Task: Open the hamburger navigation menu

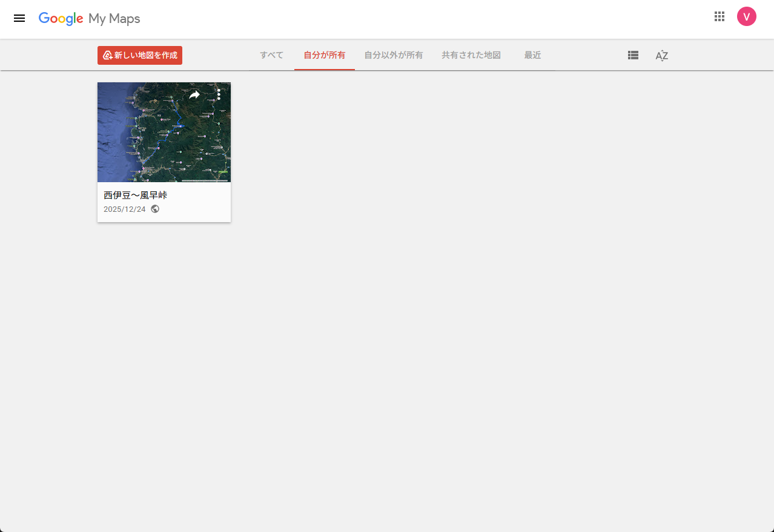Action: click(19, 18)
